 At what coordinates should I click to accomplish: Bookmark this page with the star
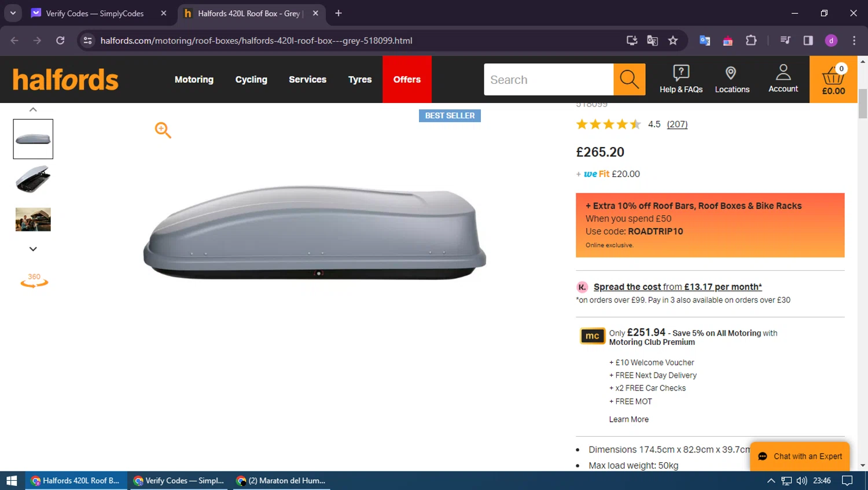coord(673,40)
